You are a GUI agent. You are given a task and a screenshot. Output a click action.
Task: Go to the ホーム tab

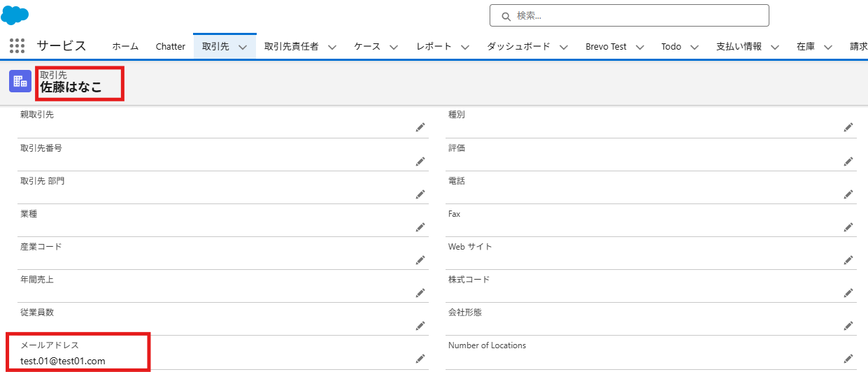point(125,47)
